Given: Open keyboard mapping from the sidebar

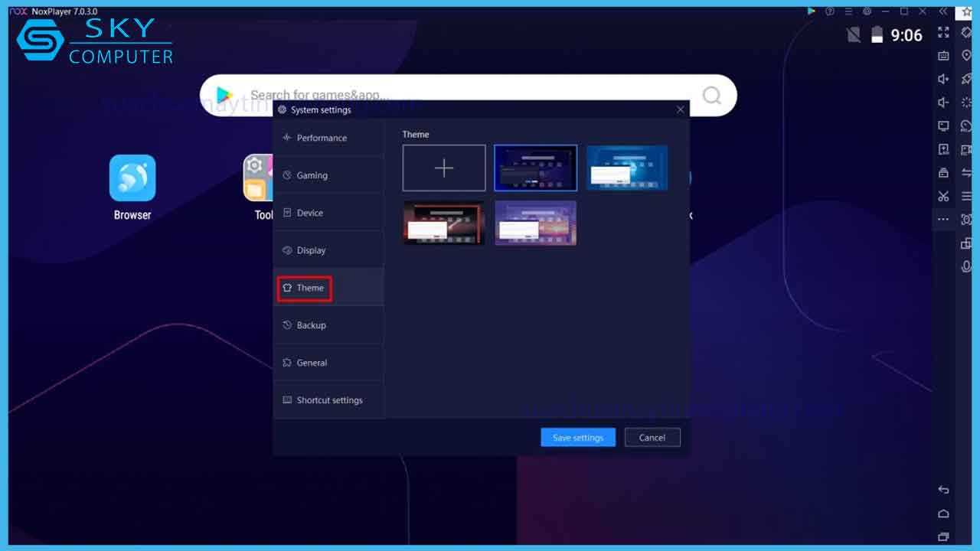Looking at the screenshot, I should (x=943, y=56).
